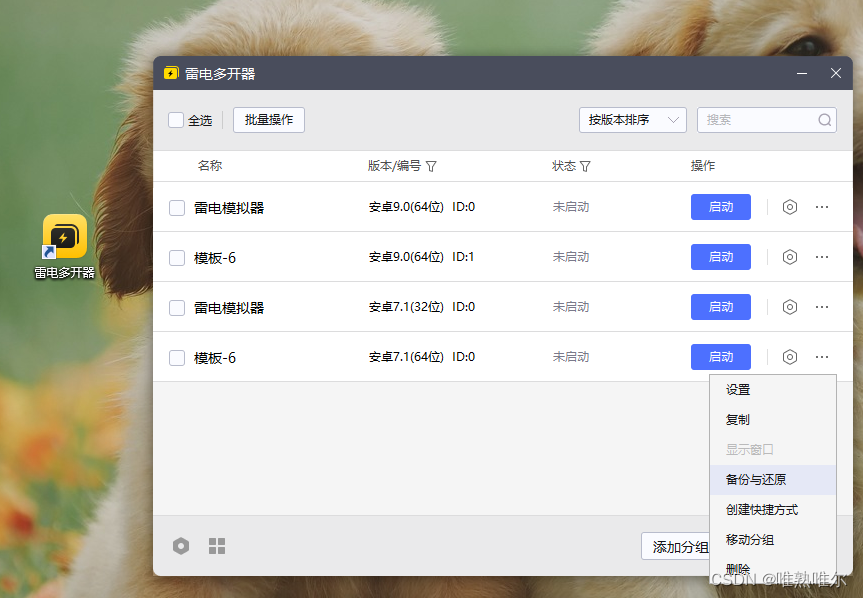
Task: Open multi-instance settings hexagon icon at bottom
Action: 181,546
